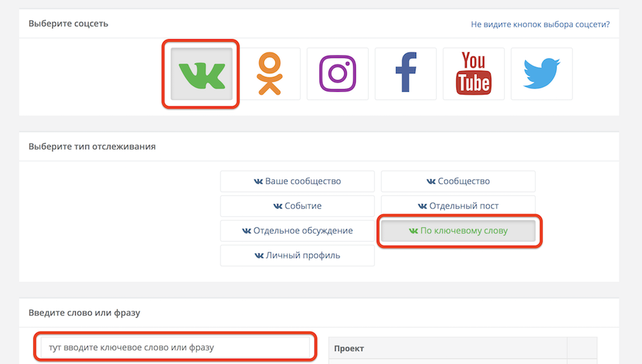This screenshot has height=364, width=642.
Task: Click the 'Введите слово или фразу' heading
Action: [84, 313]
